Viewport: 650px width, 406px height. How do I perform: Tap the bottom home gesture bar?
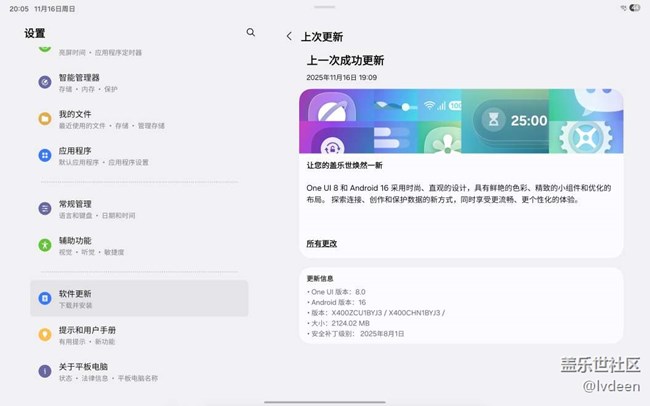pyautogui.click(x=325, y=401)
